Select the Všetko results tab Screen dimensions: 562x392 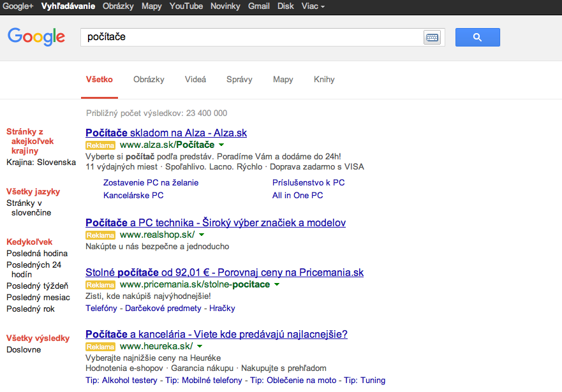(100, 80)
